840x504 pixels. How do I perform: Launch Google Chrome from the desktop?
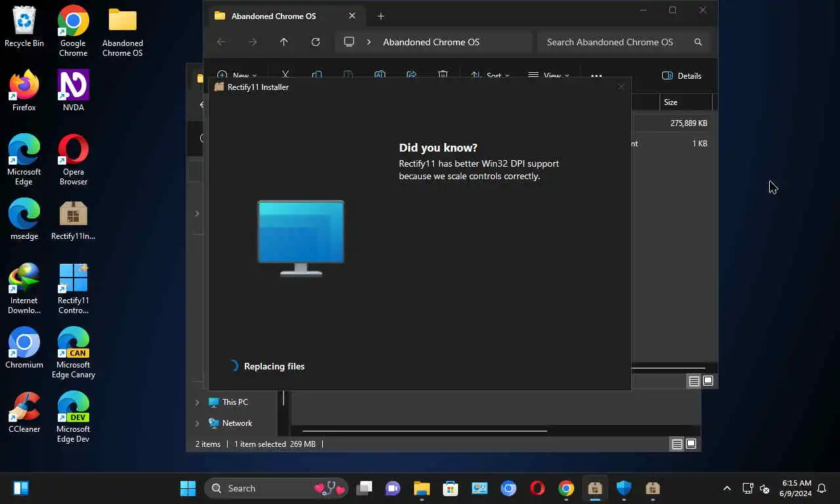(x=73, y=31)
